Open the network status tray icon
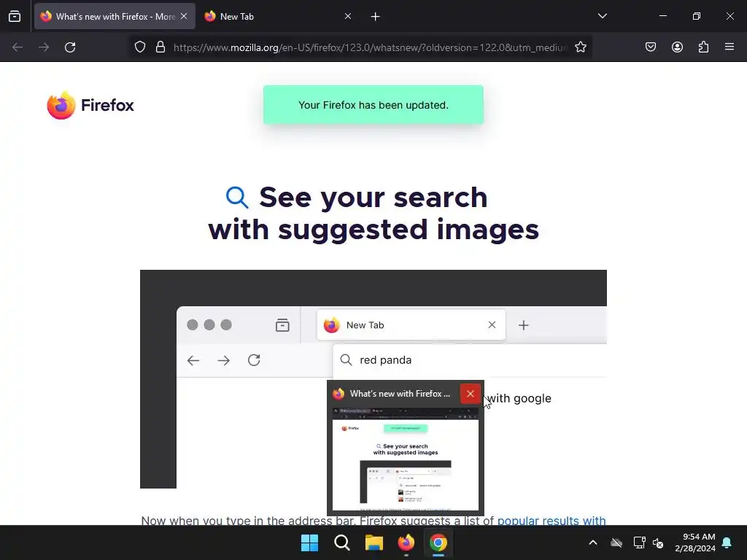This screenshot has height=560, width=747. (x=639, y=542)
